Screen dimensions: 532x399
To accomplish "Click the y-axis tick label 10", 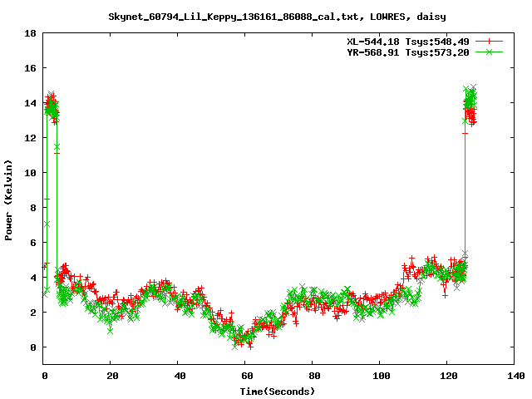I will pos(30,173).
